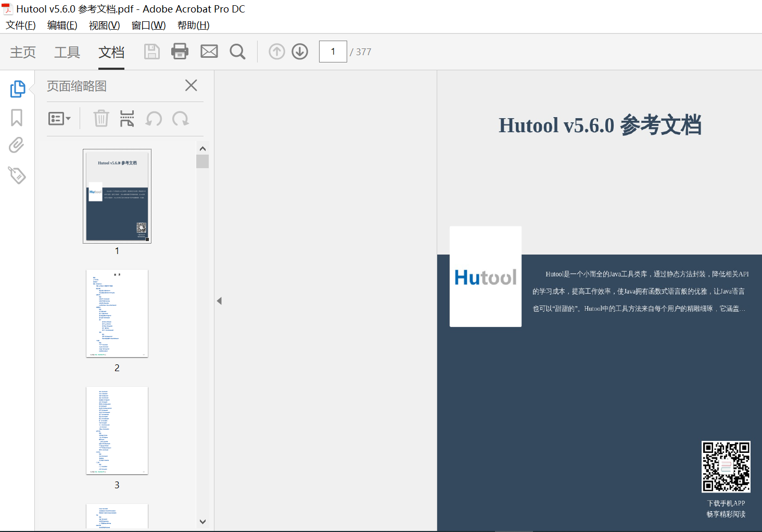Select page 2 thumbnail

(117, 313)
